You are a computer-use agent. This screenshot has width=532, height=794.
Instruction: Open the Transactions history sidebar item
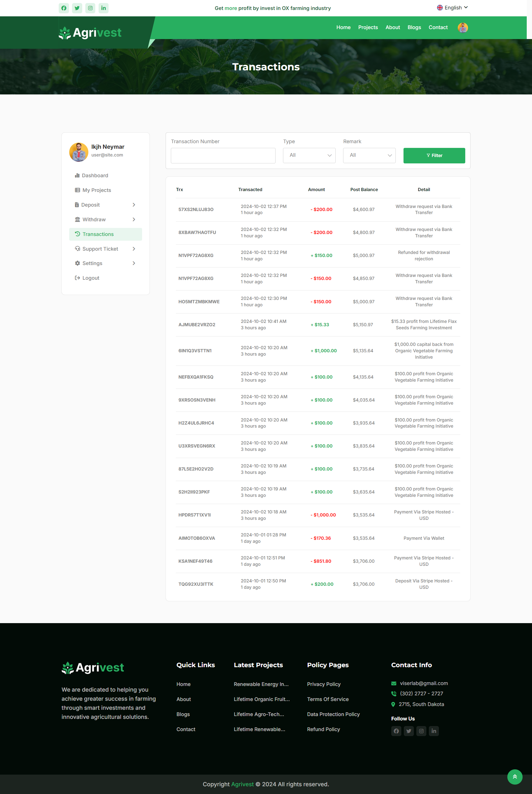(98, 234)
